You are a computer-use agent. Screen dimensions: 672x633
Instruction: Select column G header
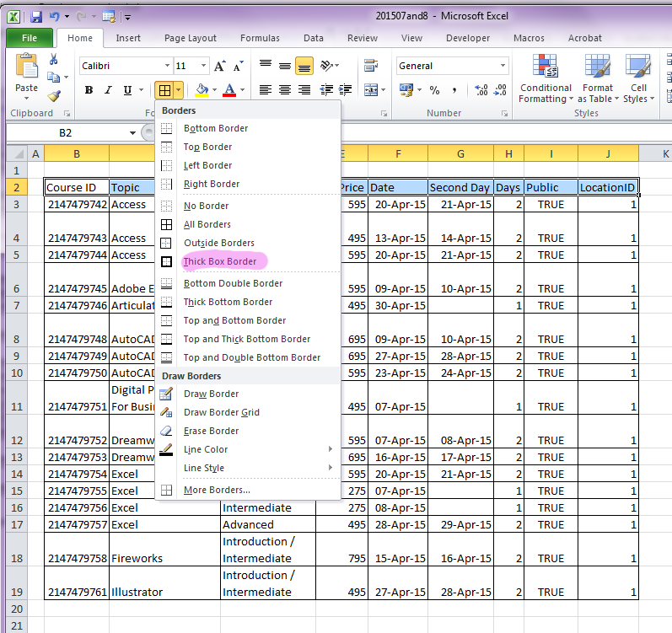pyautogui.click(x=460, y=153)
